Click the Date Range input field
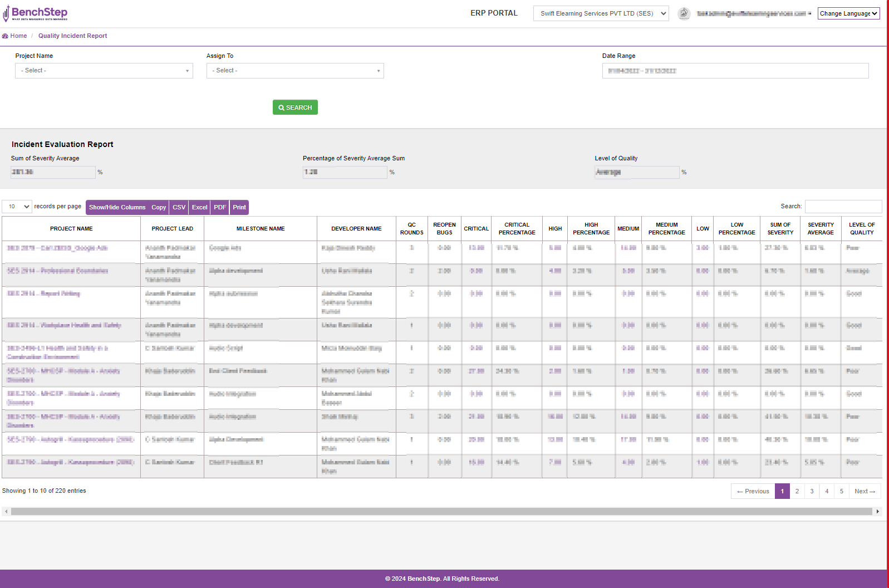Screen dimensions: 889x588 (x=735, y=71)
